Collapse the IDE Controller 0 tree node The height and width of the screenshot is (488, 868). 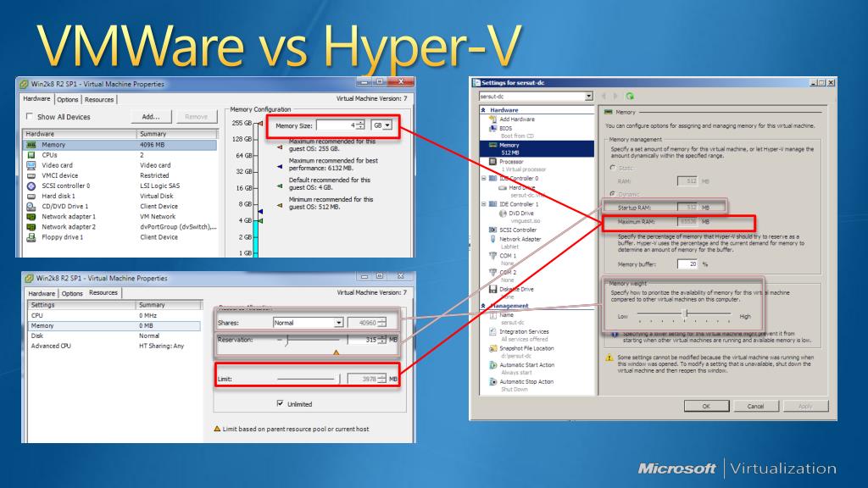(483, 179)
